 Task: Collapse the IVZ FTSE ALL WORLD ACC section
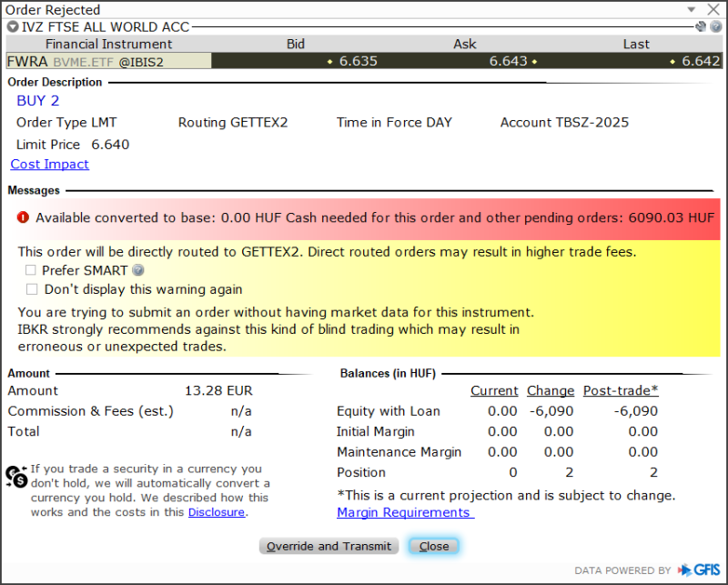(13, 27)
